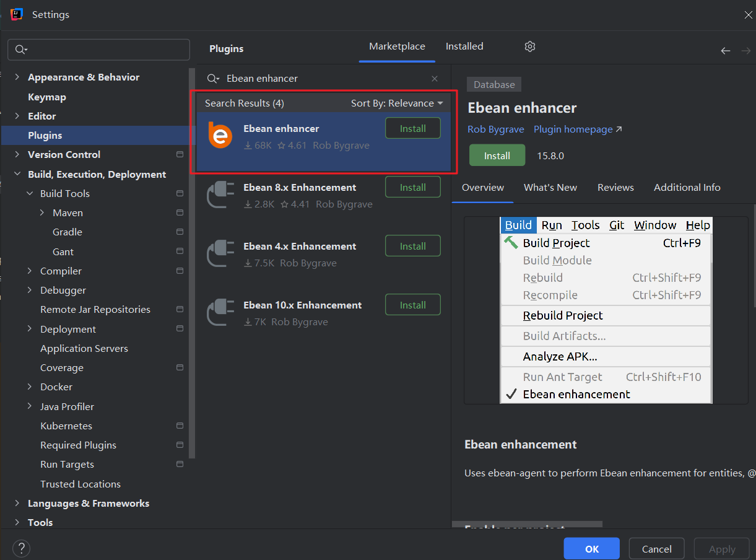Install Ebean 10.x Enhancement plugin
This screenshot has width=756, height=560.
click(413, 305)
